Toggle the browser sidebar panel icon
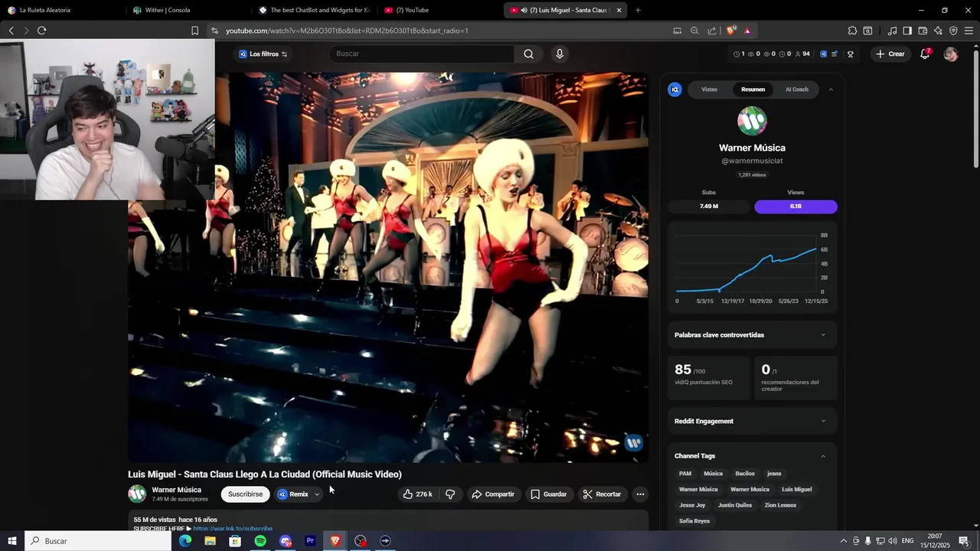This screenshot has height=551, width=980. click(x=907, y=31)
